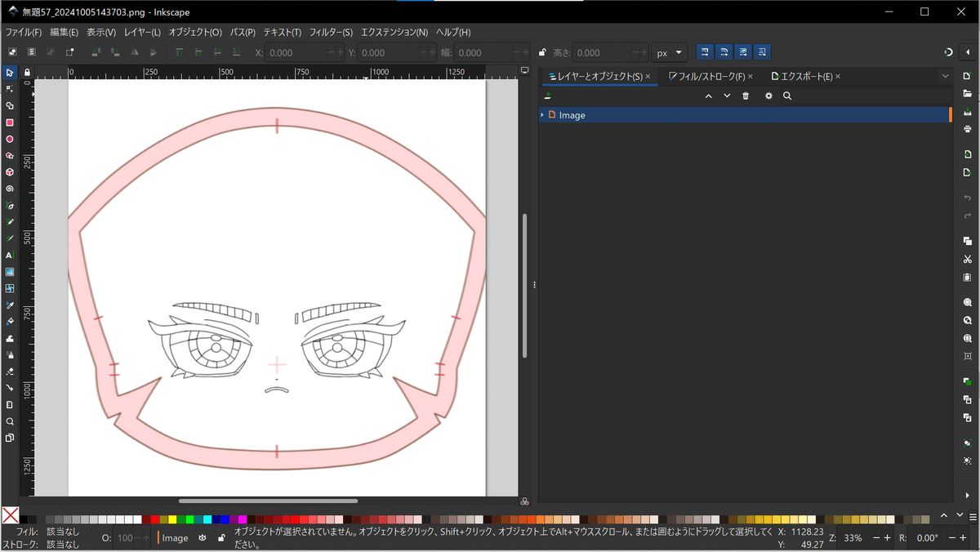Image resolution: width=980 pixels, height=552 pixels.
Task: Select the Paint bucket tool
Action: (10, 322)
